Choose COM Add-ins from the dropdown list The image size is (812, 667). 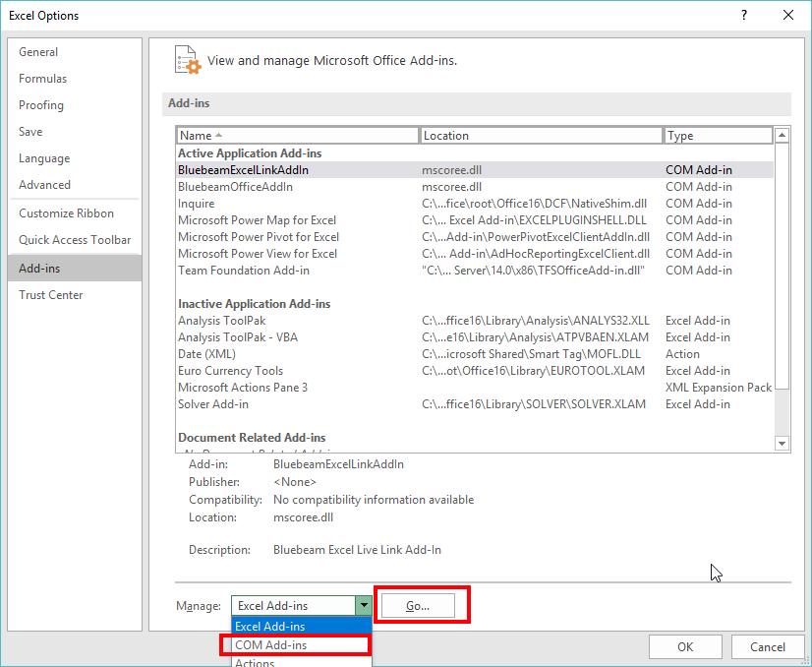click(x=302, y=645)
